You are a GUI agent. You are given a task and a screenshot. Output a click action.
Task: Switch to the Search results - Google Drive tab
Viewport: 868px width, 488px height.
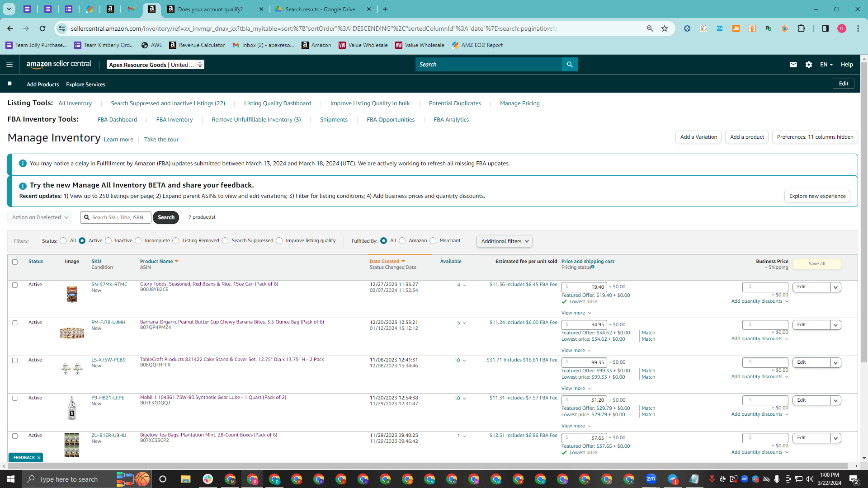323,9
